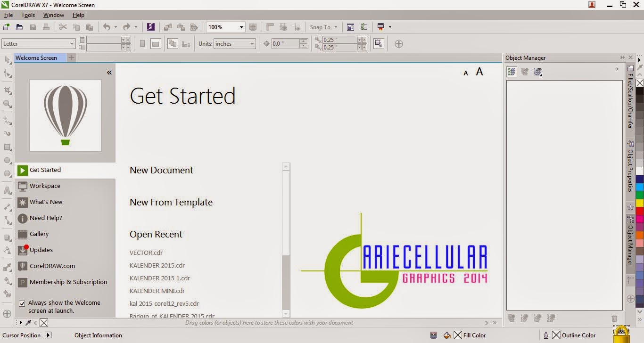This screenshot has width=644, height=343.
Task: Toggle Show Guidelines button in toolbar
Action: (x=297, y=27)
